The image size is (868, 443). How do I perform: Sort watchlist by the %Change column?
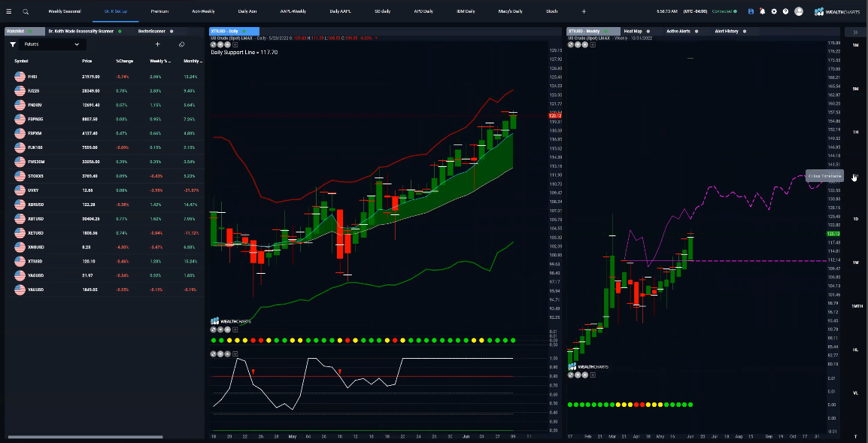tap(124, 61)
